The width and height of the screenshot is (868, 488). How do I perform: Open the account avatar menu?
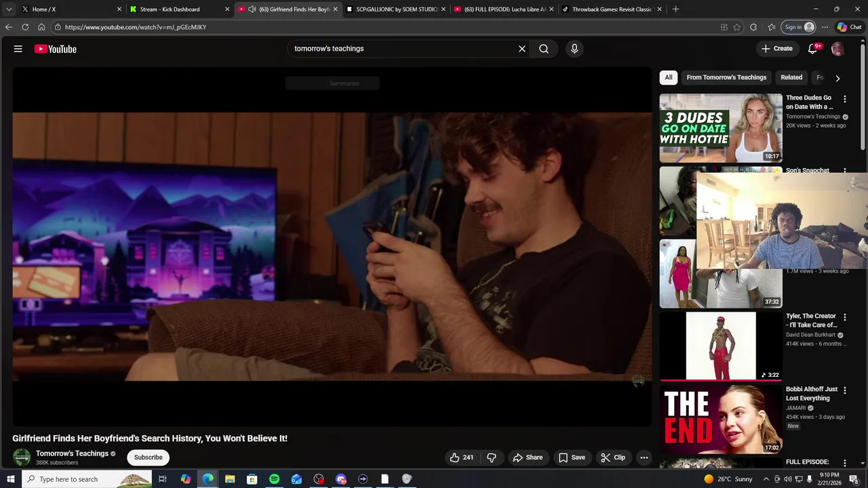pyautogui.click(x=837, y=49)
